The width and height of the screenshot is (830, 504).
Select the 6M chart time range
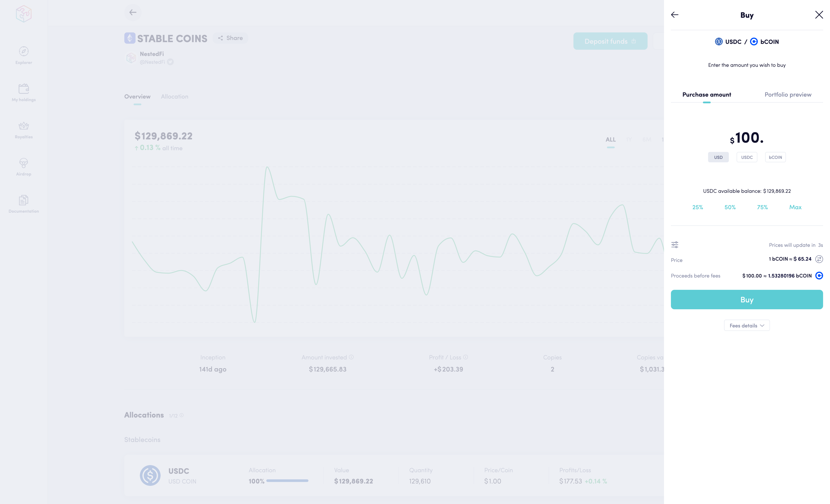click(647, 140)
